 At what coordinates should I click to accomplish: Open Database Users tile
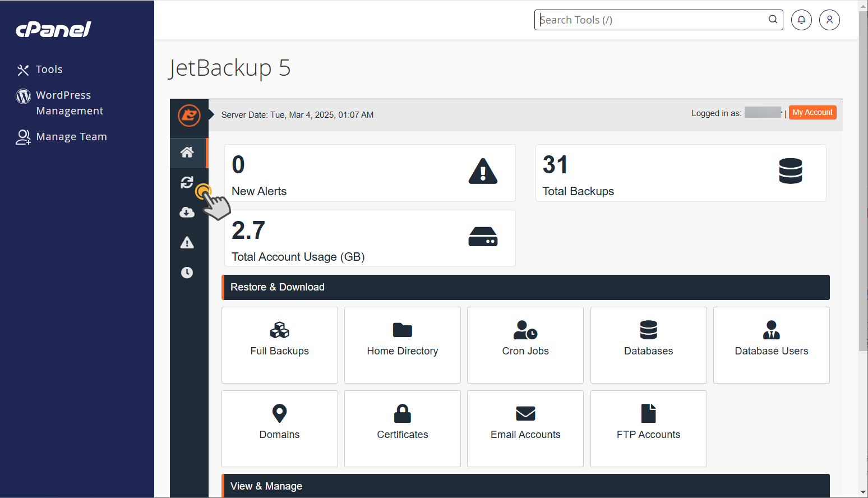pyautogui.click(x=772, y=345)
